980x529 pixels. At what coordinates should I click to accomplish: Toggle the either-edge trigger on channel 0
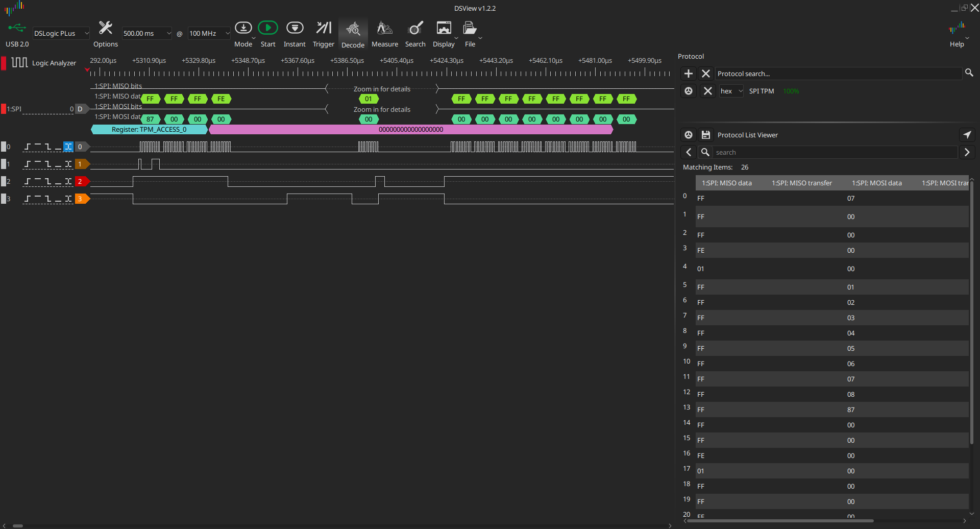pyautogui.click(x=68, y=147)
